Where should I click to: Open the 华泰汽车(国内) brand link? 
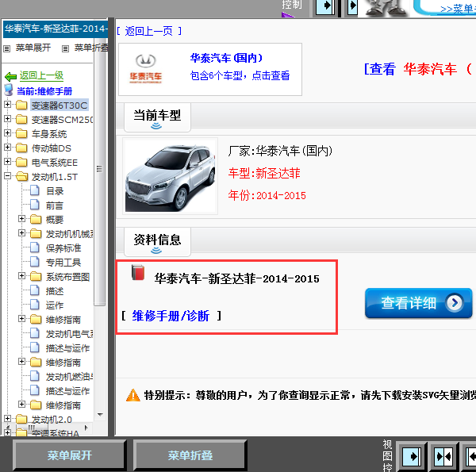(226, 58)
